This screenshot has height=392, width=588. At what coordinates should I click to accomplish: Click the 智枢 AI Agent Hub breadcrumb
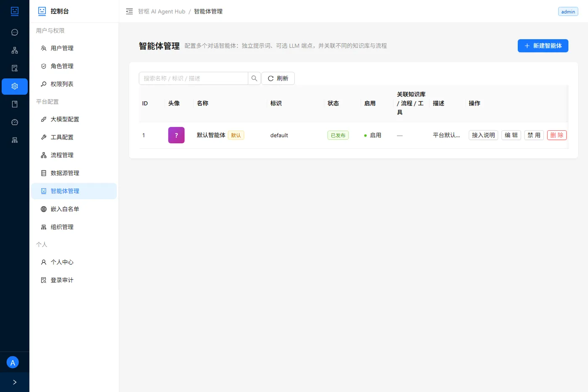coord(162,11)
